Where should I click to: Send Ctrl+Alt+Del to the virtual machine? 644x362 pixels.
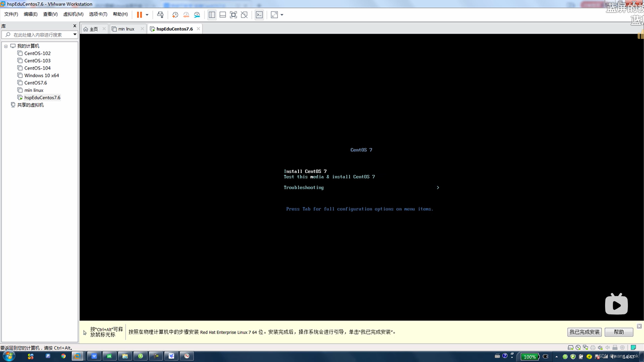[160, 15]
